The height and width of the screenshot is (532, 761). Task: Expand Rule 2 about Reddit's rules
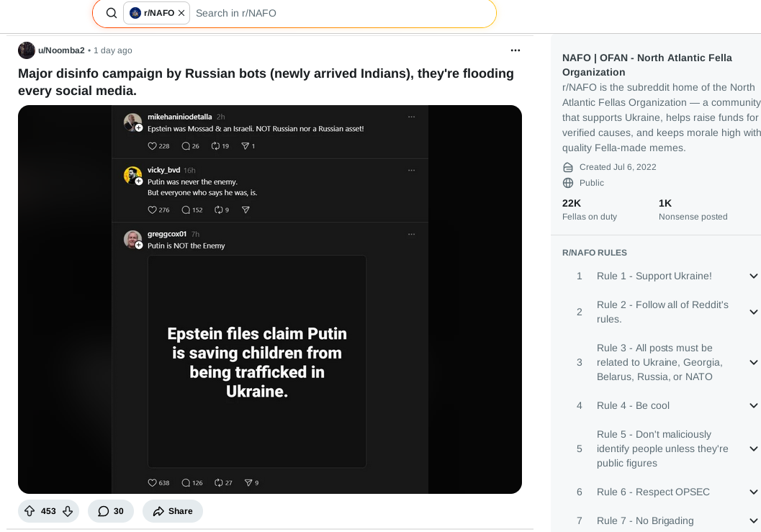click(x=753, y=312)
